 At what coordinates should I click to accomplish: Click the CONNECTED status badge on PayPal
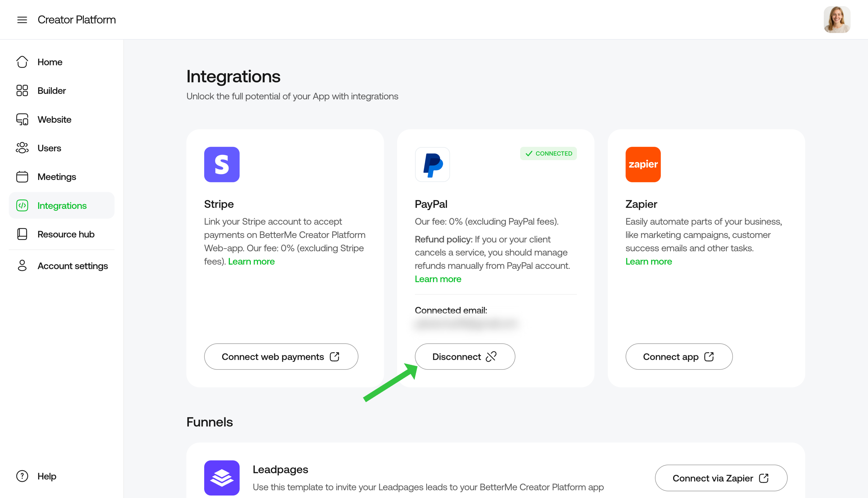pos(548,153)
